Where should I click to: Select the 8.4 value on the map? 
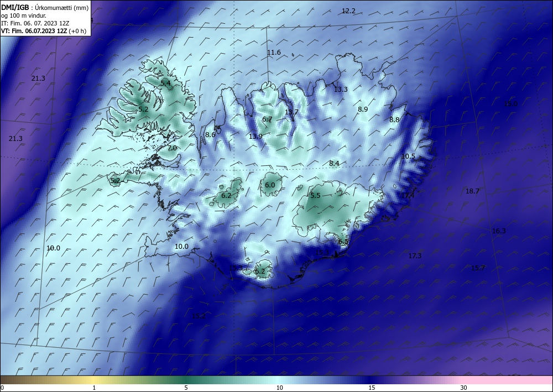click(334, 164)
